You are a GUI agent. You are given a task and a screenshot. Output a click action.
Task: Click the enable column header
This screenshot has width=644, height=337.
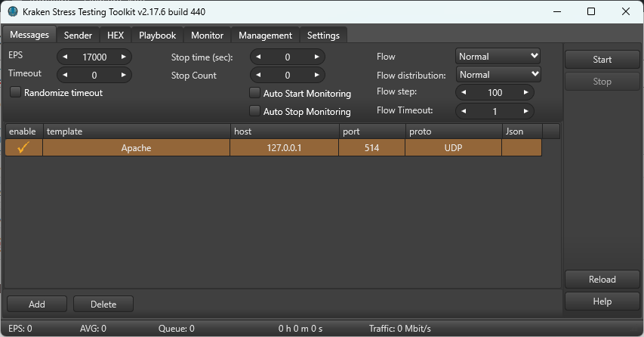[24, 131]
